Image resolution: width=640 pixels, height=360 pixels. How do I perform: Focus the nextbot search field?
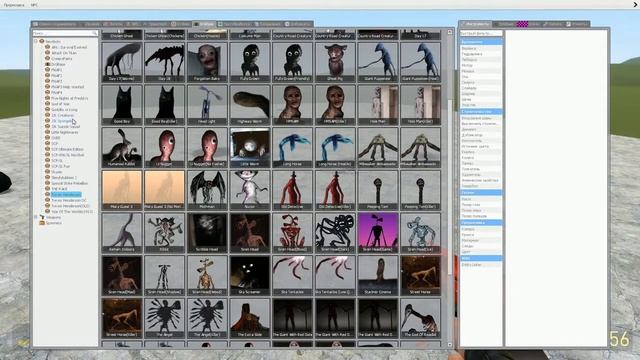[65, 33]
